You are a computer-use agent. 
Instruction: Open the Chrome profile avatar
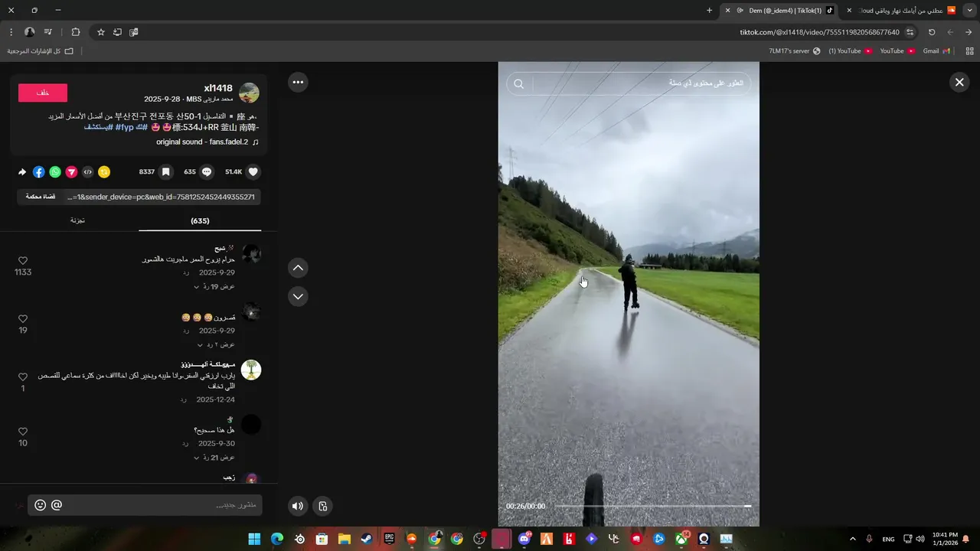29,32
